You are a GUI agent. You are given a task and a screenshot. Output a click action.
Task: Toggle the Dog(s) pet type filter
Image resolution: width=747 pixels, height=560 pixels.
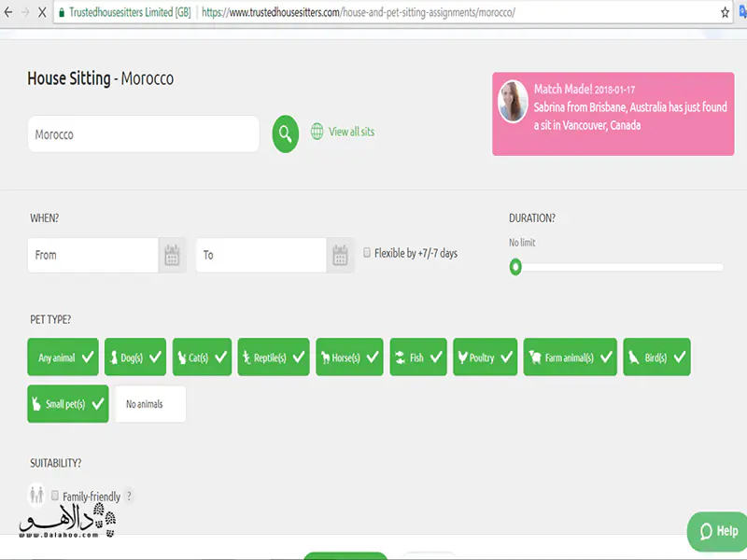coord(135,357)
